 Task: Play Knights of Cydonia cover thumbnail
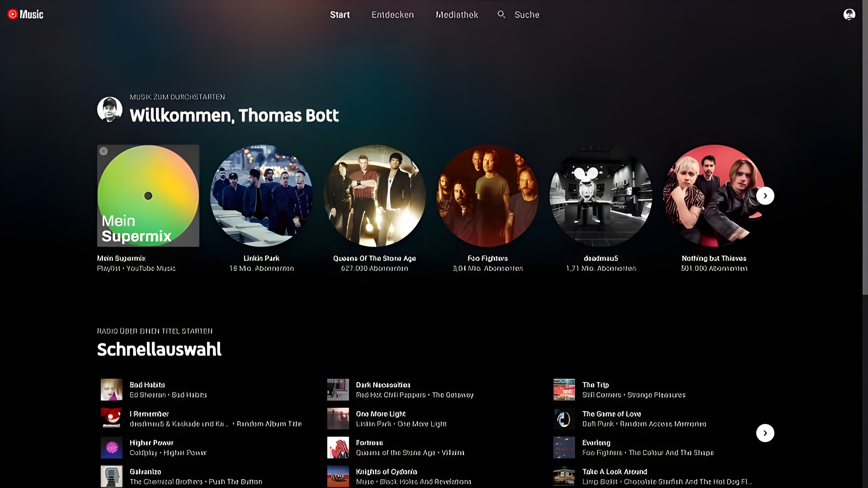(338, 476)
